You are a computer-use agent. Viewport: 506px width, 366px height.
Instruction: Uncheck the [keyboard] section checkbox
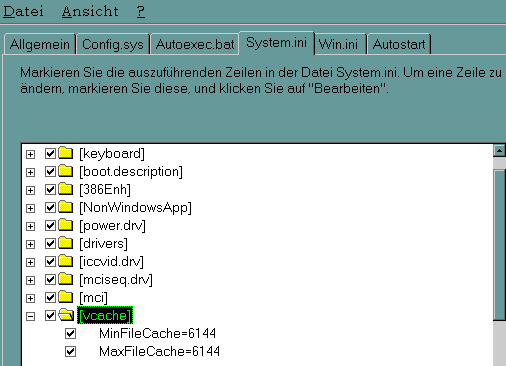coord(50,154)
